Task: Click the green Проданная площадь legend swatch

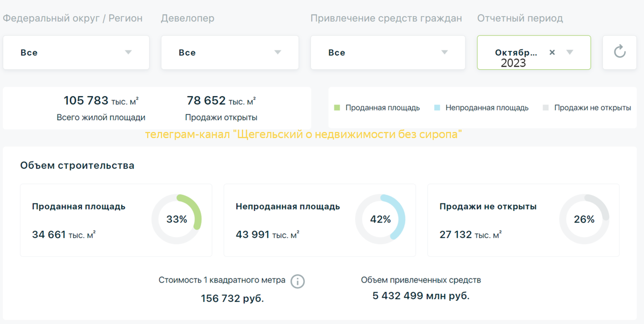Action: pyautogui.click(x=337, y=108)
